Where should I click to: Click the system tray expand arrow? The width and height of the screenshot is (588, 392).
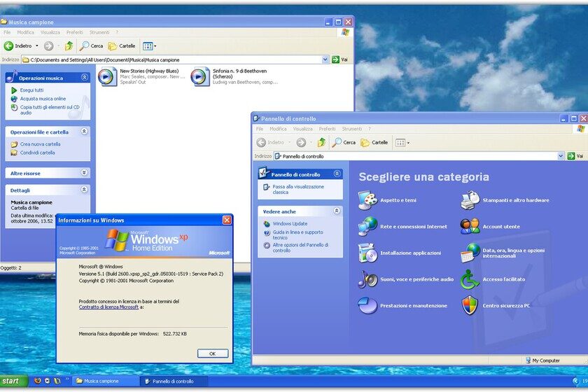(575, 381)
